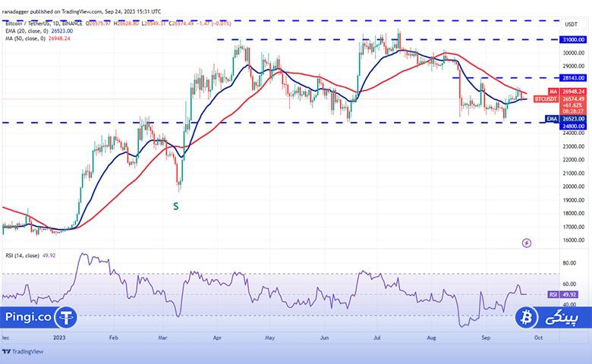Click the green S marker under March low

point(175,206)
